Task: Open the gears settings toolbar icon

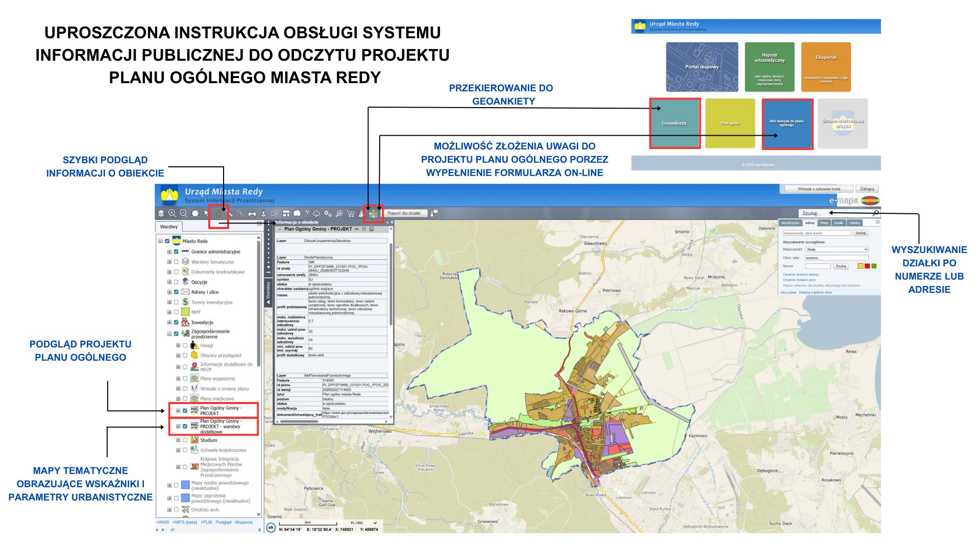Action: pyautogui.click(x=328, y=213)
